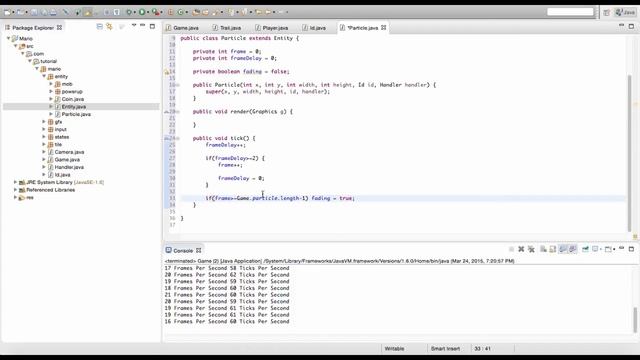Click the Open Console icon
Image resolution: width=640 pixels, height=360 pixels.
[608, 249]
